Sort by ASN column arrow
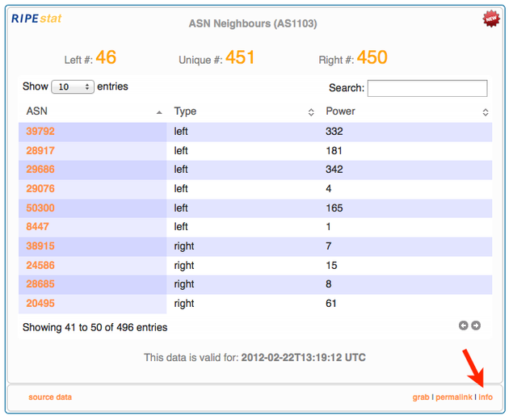 [159, 112]
